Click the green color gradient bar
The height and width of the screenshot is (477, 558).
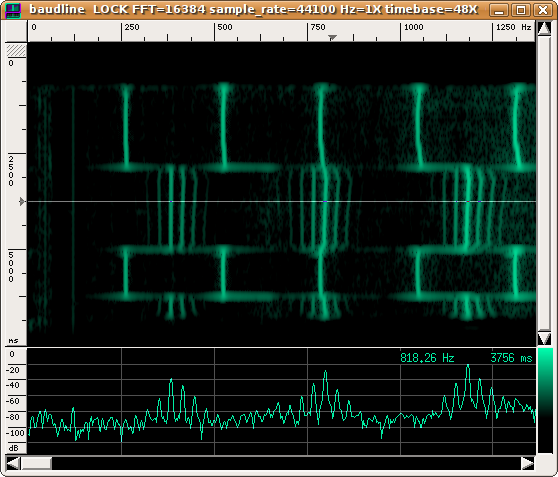pos(544,400)
